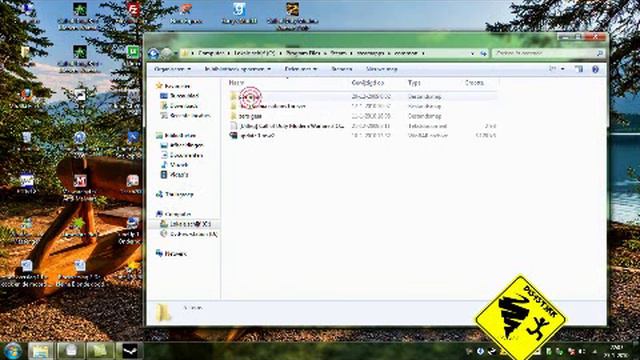Click the Windows Explorer taskbar button
Screen dimensions: 640x360
click(41, 351)
